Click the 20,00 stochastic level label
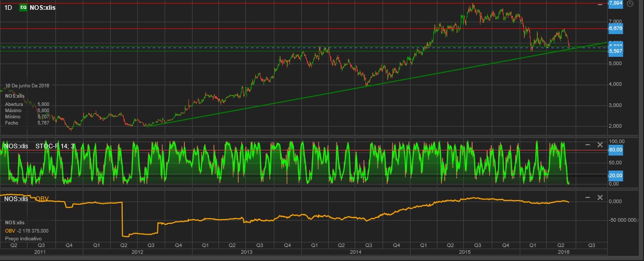 [616, 176]
